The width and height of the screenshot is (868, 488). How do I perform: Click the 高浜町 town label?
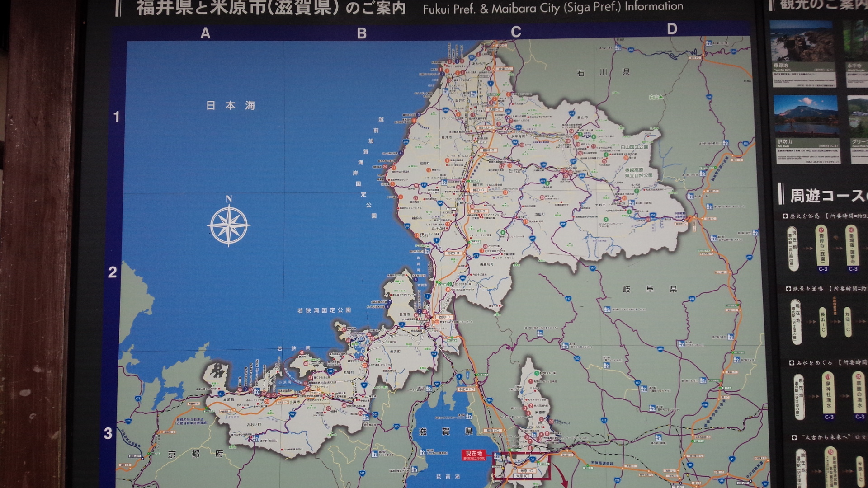229,400
